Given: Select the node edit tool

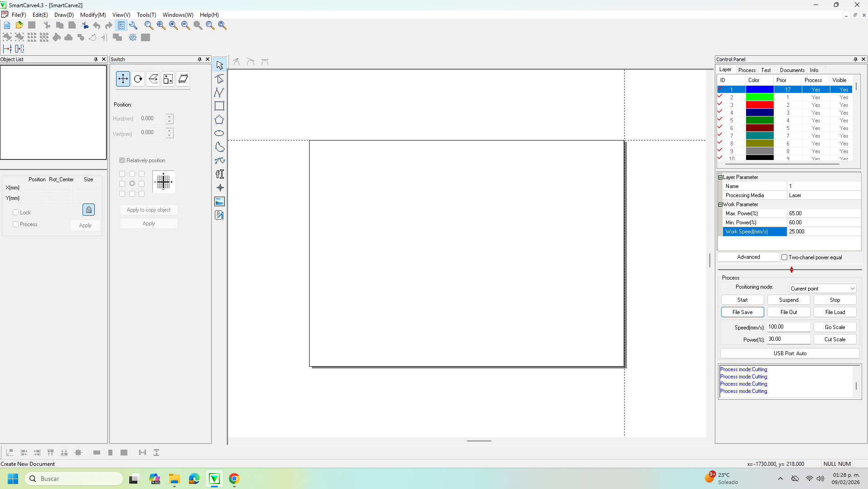Looking at the screenshot, I should tap(219, 79).
